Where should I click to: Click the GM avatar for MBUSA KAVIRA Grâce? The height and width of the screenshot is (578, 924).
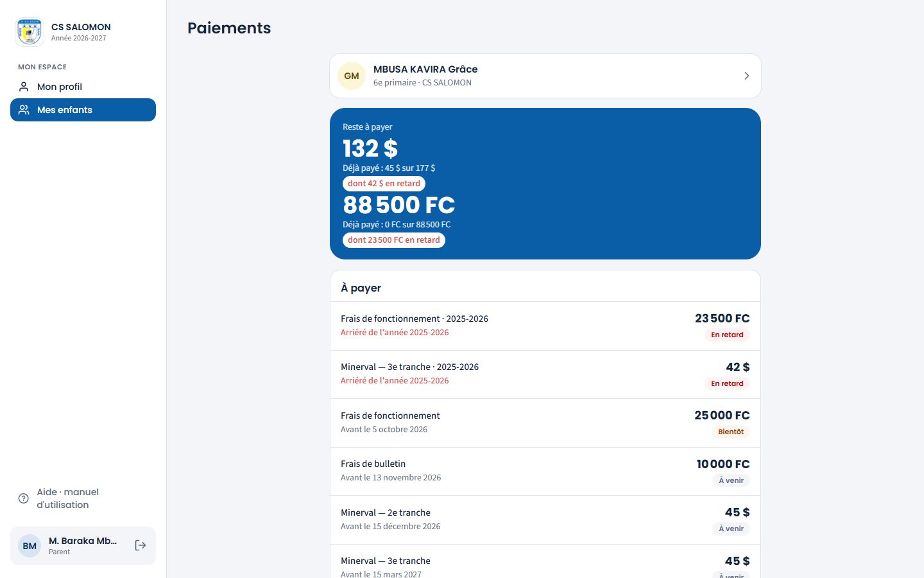coord(352,76)
